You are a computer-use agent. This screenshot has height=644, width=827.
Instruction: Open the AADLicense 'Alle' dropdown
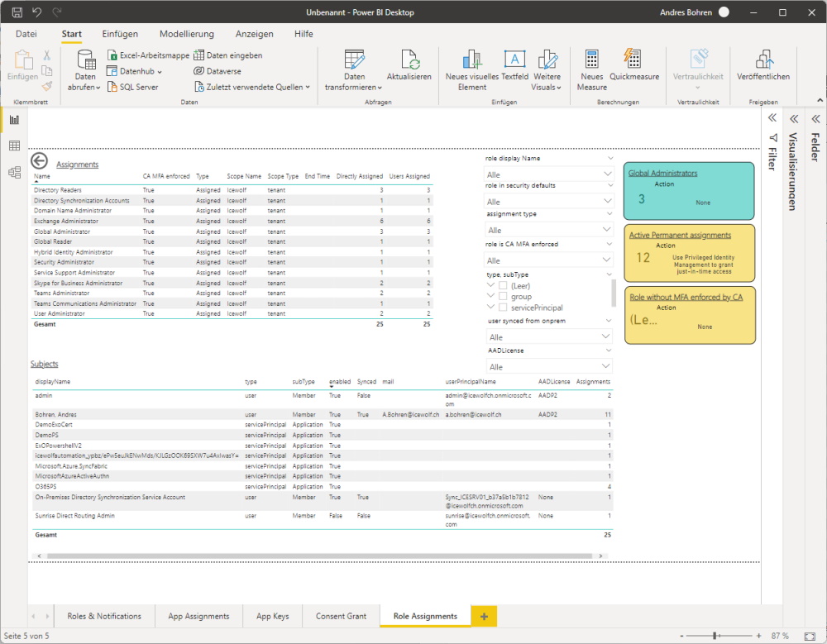[x=549, y=366]
